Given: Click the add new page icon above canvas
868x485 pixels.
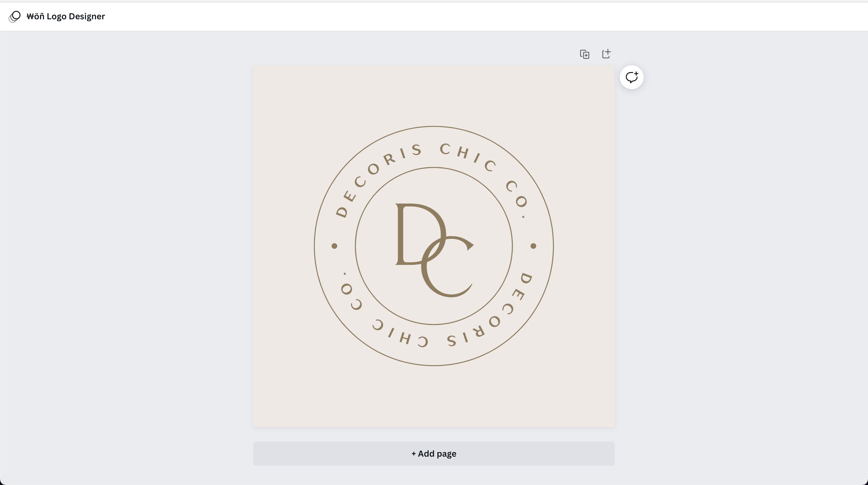Looking at the screenshot, I should click(x=606, y=54).
